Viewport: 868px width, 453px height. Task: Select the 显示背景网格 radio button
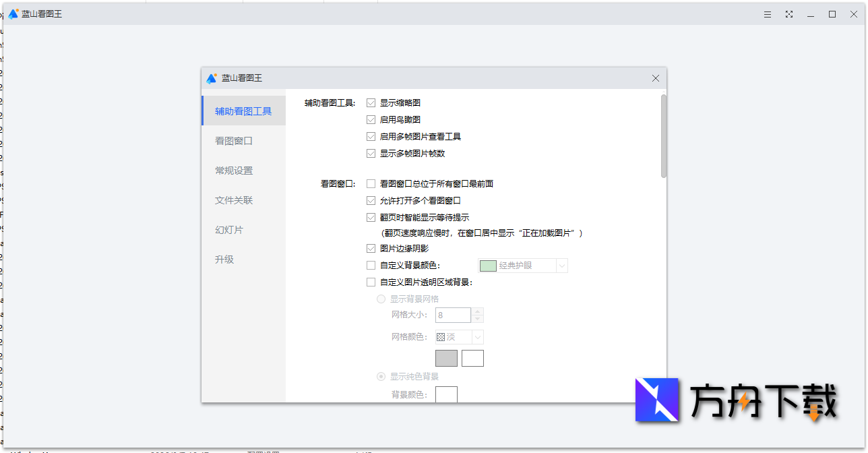(381, 299)
